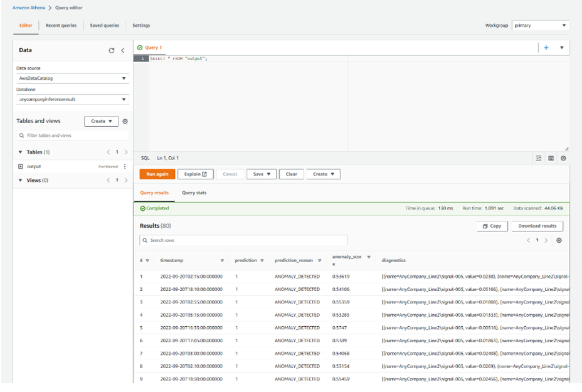Click timestamp 2022-09-20T17:05:00.000000 cell
Image resolution: width=582 pixels, height=392 pixels.
pyautogui.click(x=191, y=341)
